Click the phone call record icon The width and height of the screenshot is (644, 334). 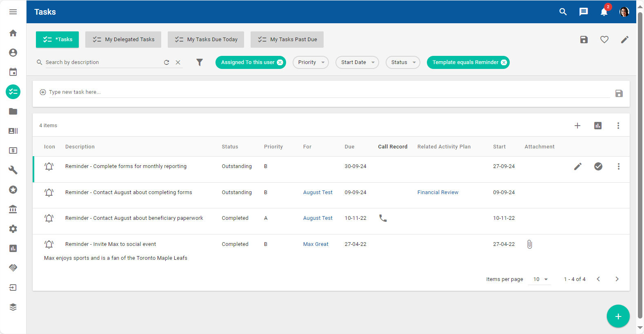383,218
